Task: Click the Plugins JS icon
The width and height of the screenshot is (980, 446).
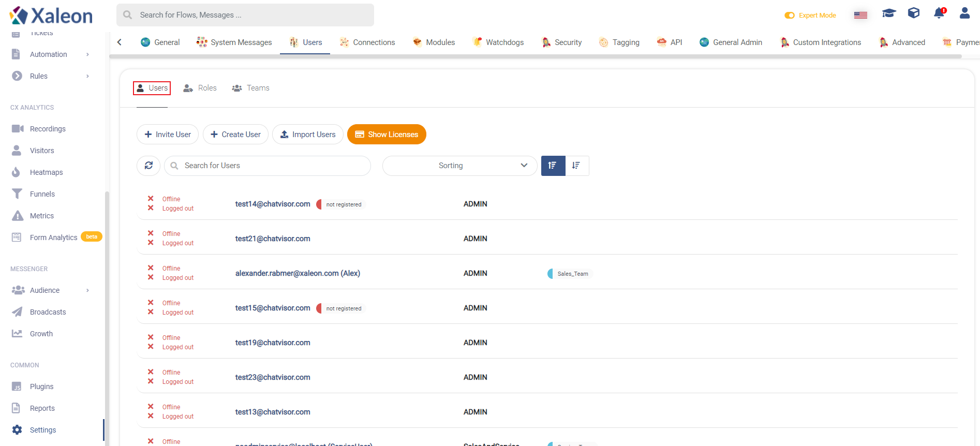Action: click(x=17, y=386)
